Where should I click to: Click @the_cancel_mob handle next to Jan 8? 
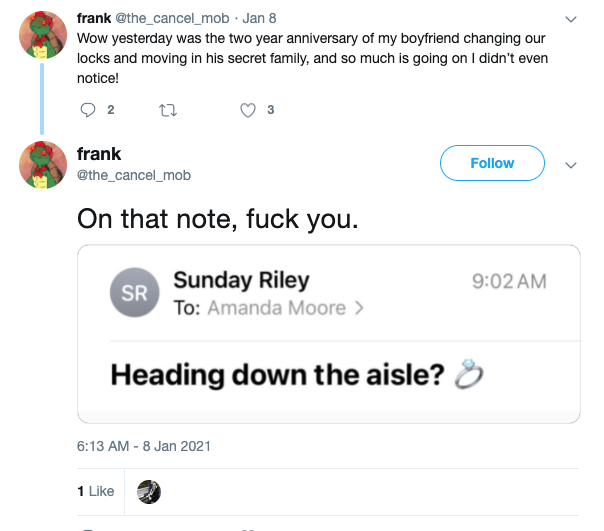[174, 18]
